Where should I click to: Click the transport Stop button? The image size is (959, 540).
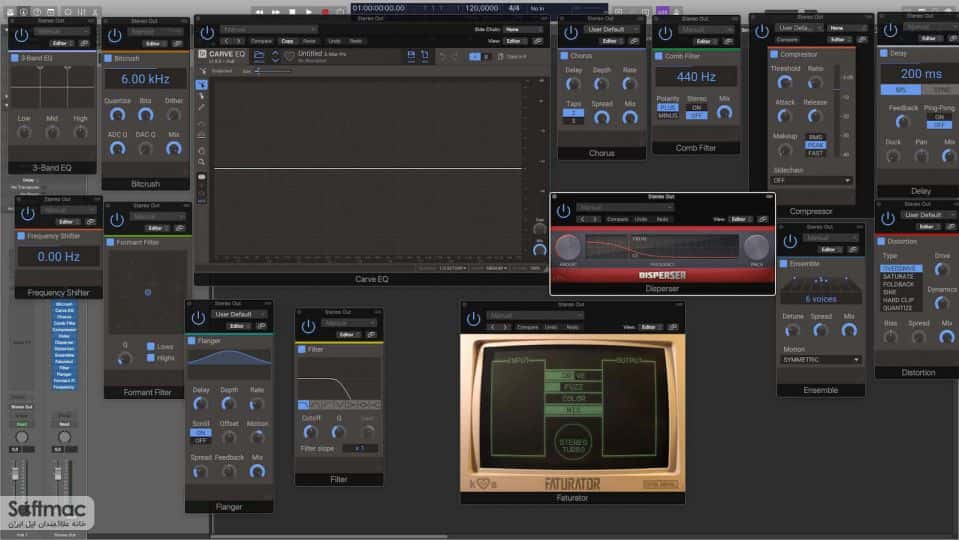tap(292, 11)
